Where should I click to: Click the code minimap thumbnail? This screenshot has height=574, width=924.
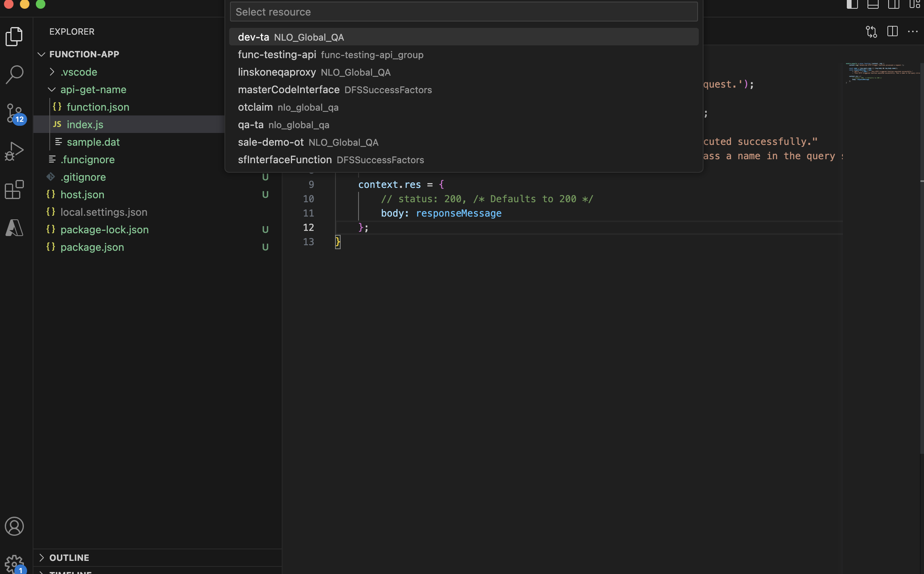point(882,73)
